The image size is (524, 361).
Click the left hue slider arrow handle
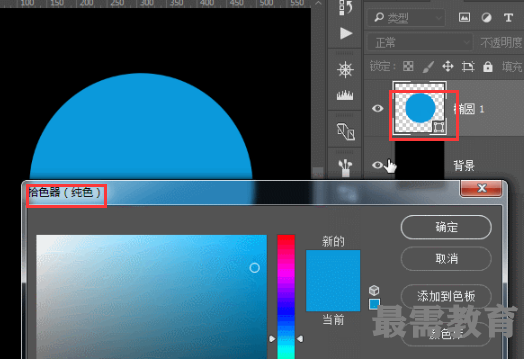[272, 339]
